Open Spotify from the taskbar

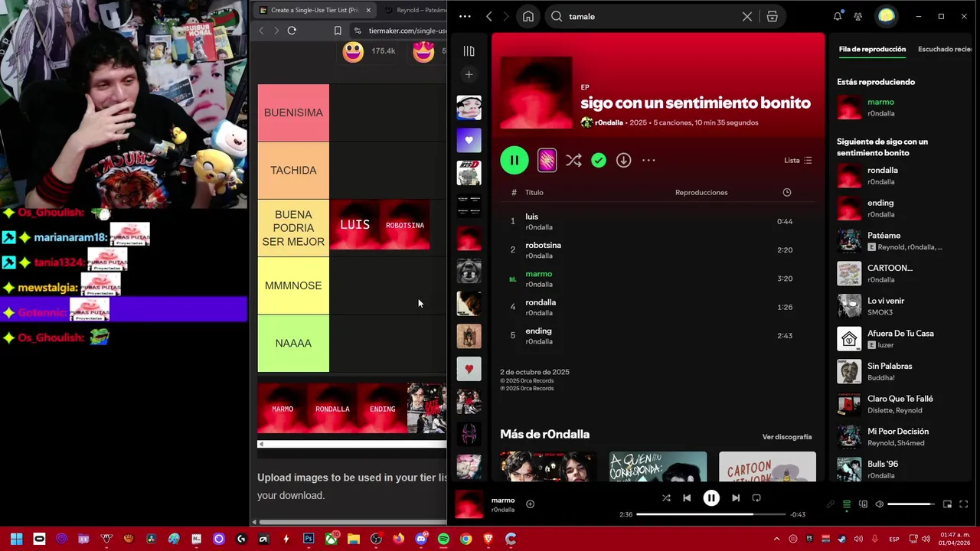443,539
